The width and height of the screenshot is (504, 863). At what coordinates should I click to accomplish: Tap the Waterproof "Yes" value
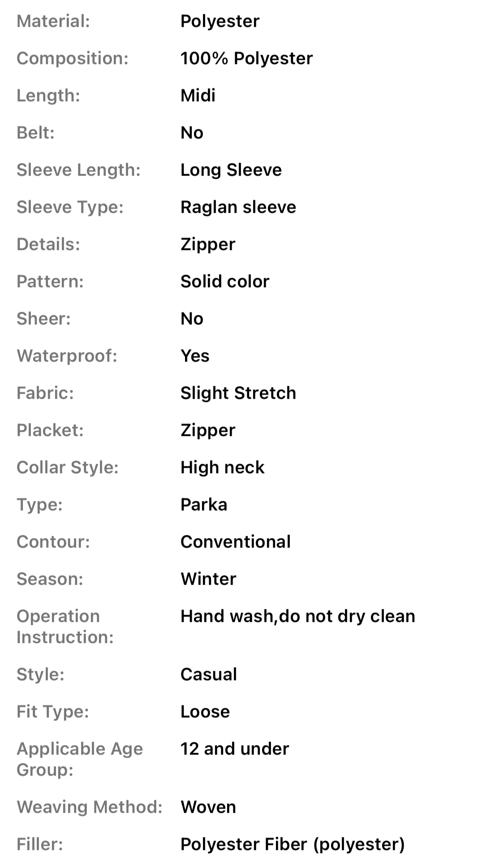coord(194,356)
